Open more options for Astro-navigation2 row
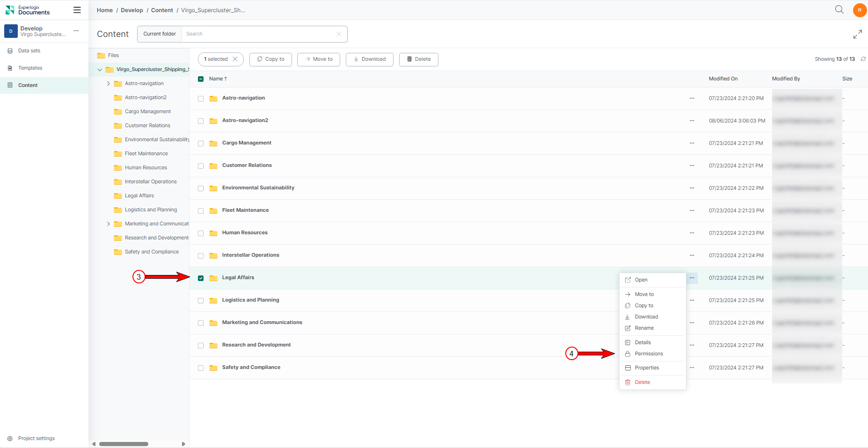 (x=692, y=121)
